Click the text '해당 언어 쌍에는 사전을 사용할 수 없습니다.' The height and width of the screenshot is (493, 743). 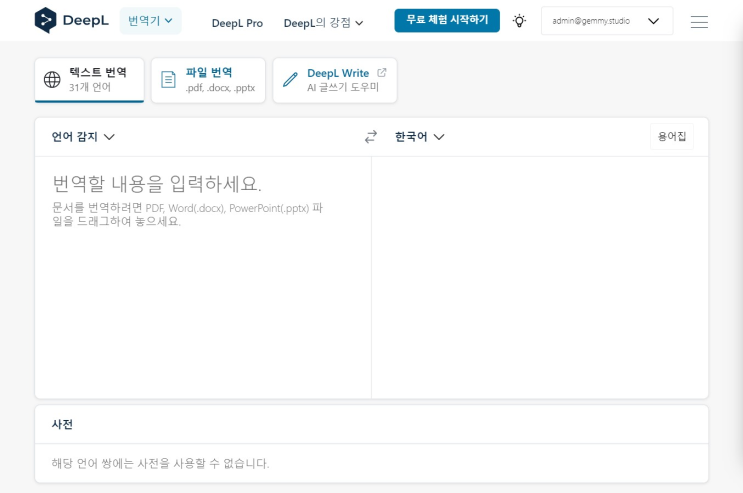click(x=160, y=463)
